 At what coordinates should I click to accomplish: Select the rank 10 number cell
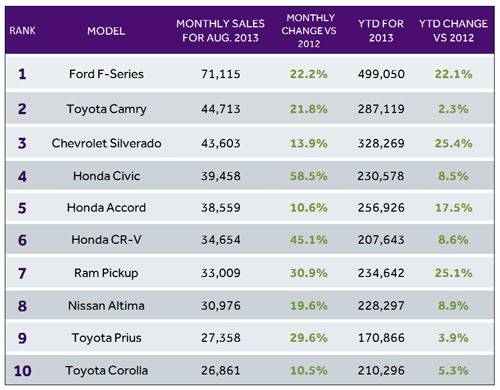click(x=22, y=371)
